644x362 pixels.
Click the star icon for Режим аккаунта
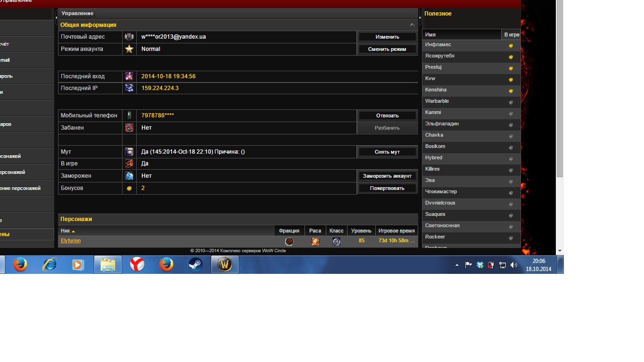click(x=129, y=49)
